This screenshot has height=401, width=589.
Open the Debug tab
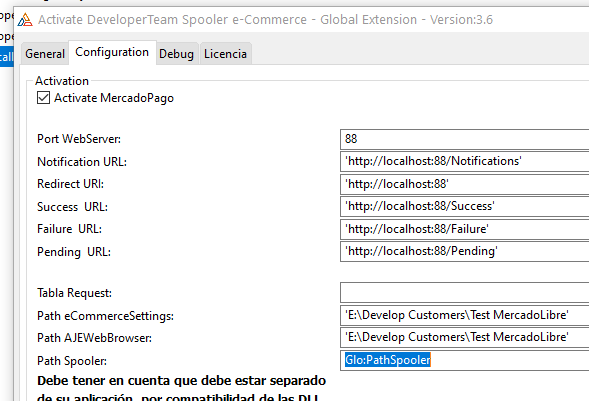pos(176,54)
